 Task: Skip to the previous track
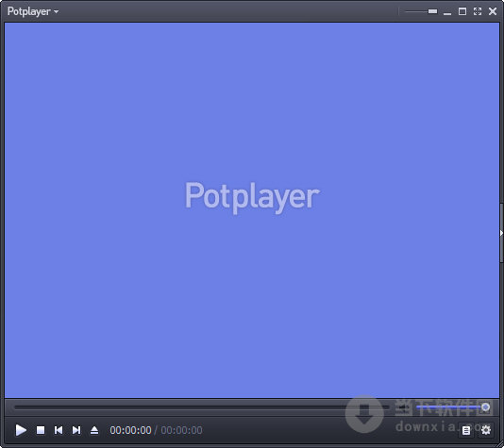point(59,430)
